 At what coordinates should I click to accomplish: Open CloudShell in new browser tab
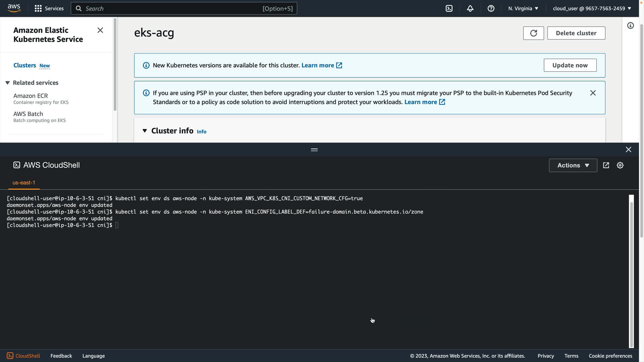coord(606,165)
